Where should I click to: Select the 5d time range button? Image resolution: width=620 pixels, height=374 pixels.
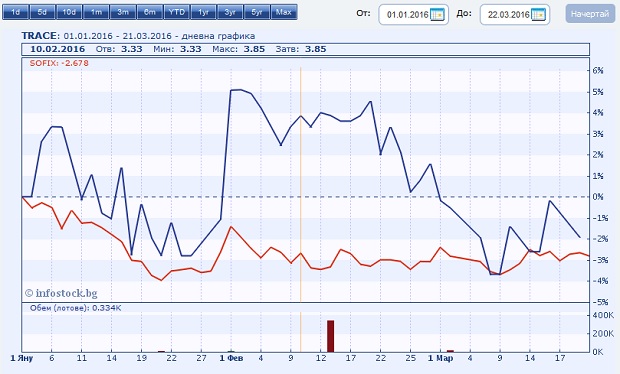pos(43,12)
